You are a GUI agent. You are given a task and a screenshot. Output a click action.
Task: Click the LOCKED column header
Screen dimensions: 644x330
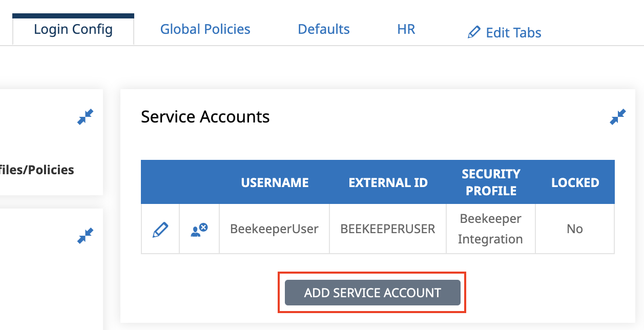[x=575, y=182]
